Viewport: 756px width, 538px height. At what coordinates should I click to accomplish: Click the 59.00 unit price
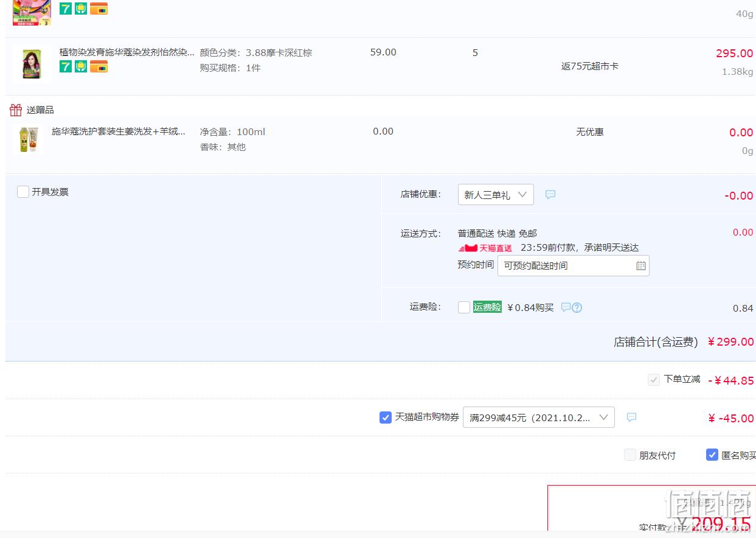tap(383, 52)
